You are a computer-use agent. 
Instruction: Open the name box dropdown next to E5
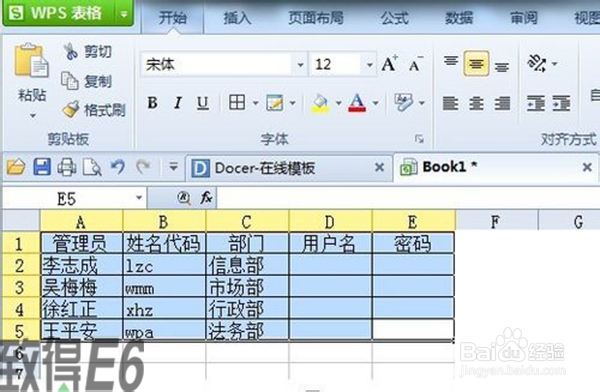[x=139, y=198]
